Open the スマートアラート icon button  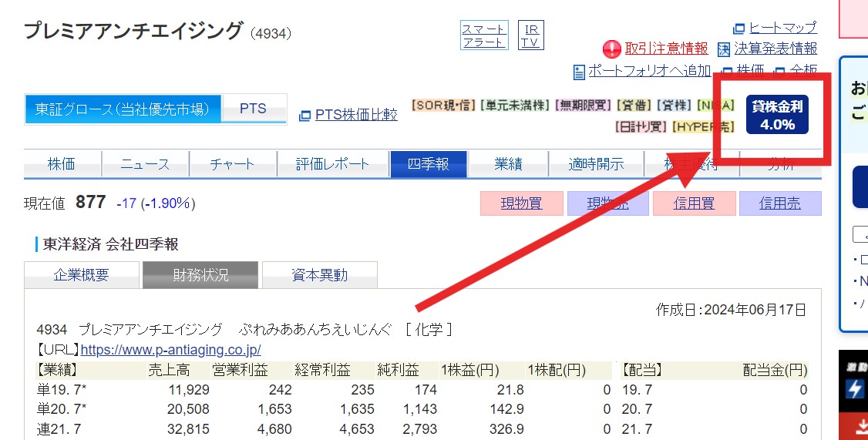coord(484,35)
